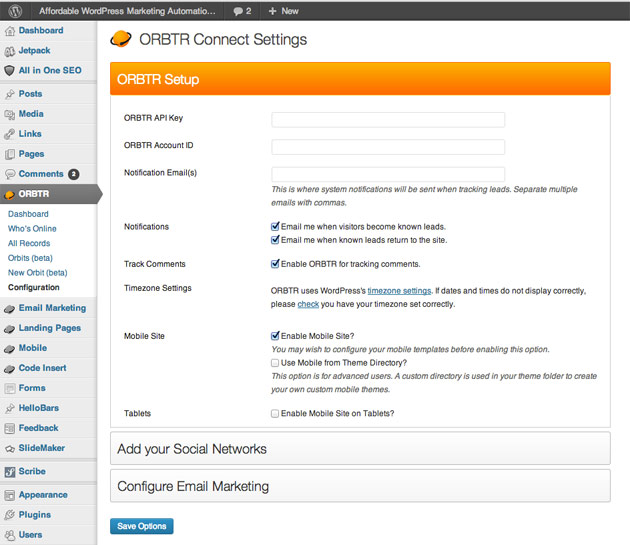Select All Records in ORBTR submenu
Screen dimensions: 630x545
coord(29,243)
